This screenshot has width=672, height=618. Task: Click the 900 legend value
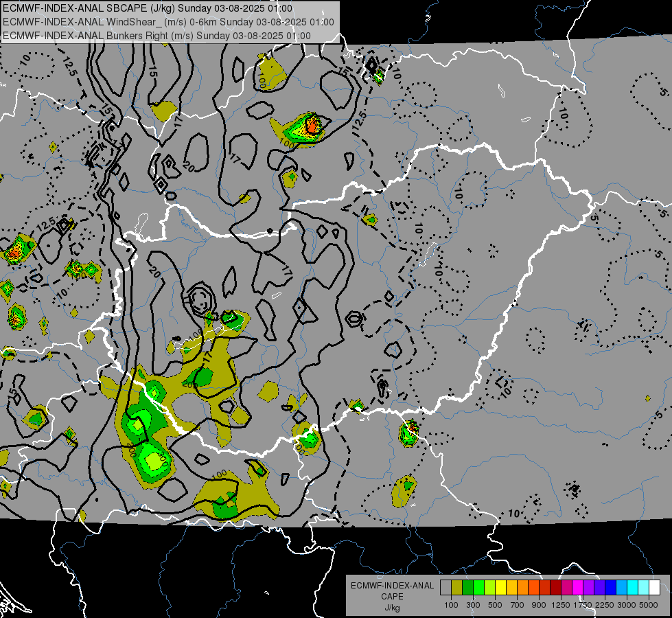click(539, 605)
